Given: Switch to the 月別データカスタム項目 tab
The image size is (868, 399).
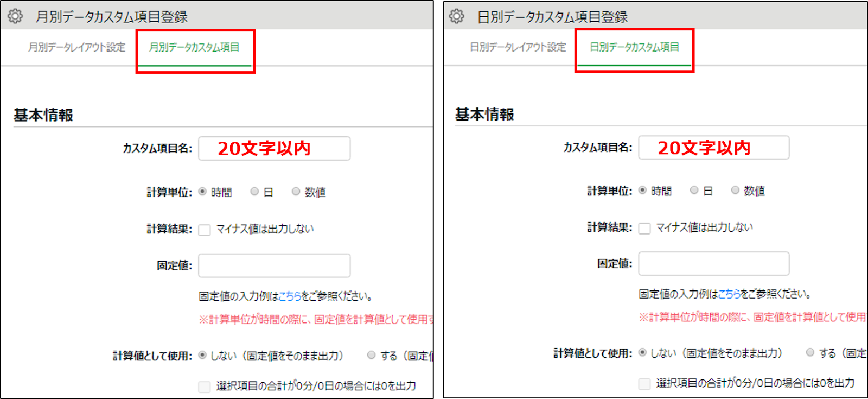Looking at the screenshot, I should pyautogui.click(x=194, y=47).
